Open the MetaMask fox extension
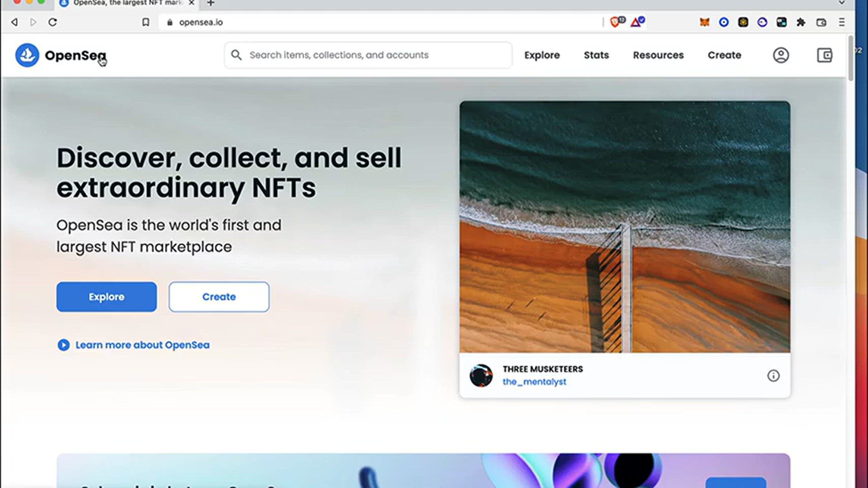 tap(704, 22)
